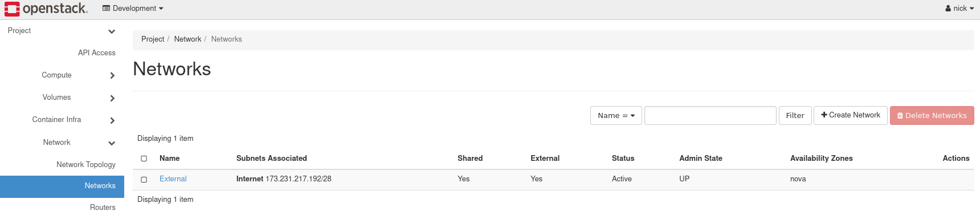Click the Network breadcrumb link
This screenshot has width=980, height=219.
coord(187,39)
